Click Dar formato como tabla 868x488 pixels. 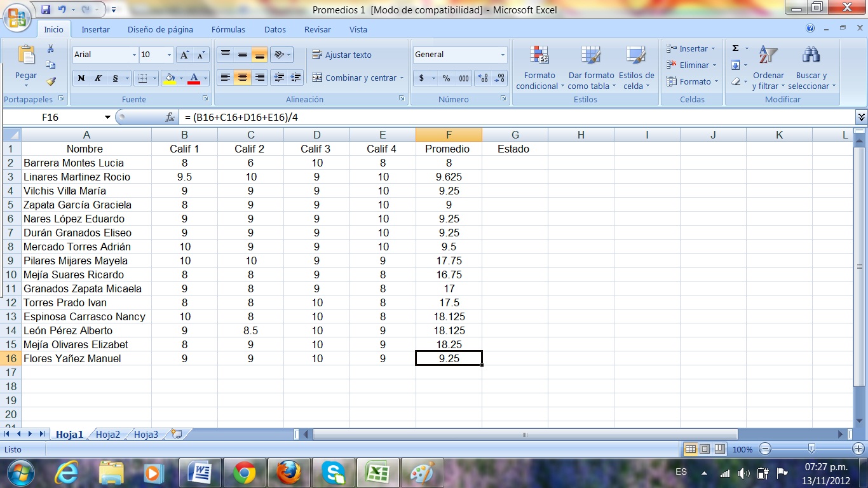point(591,66)
